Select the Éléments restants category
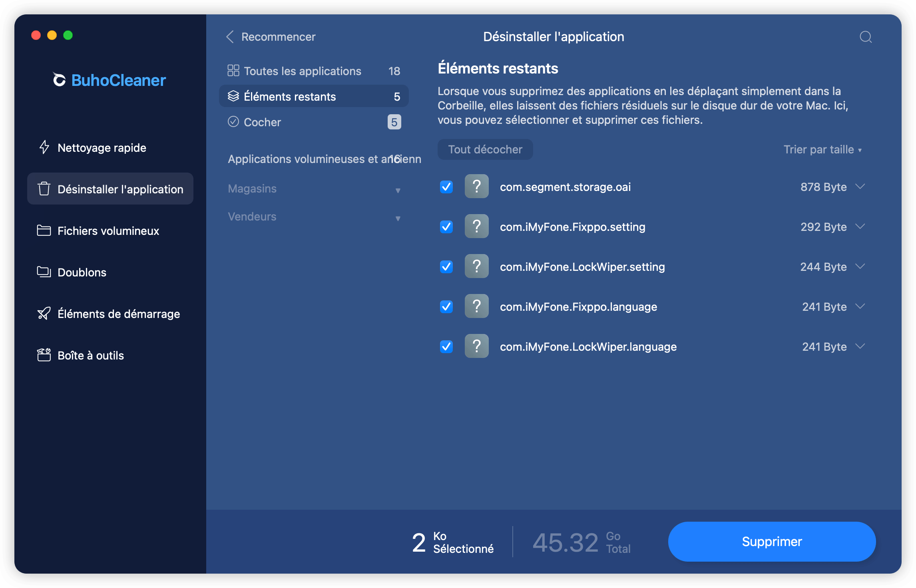This screenshot has width=916, height=588. [x=314, y=96]
